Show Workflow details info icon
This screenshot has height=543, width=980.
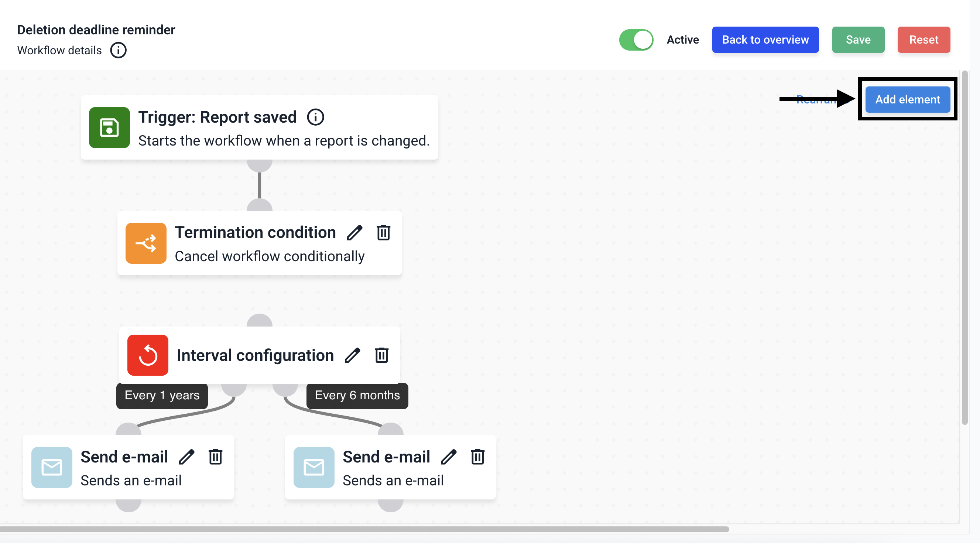click(118, 50)
